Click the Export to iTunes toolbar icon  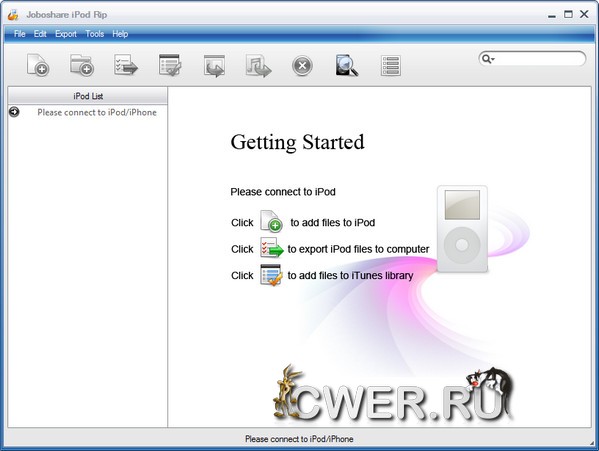coord(170,65)
